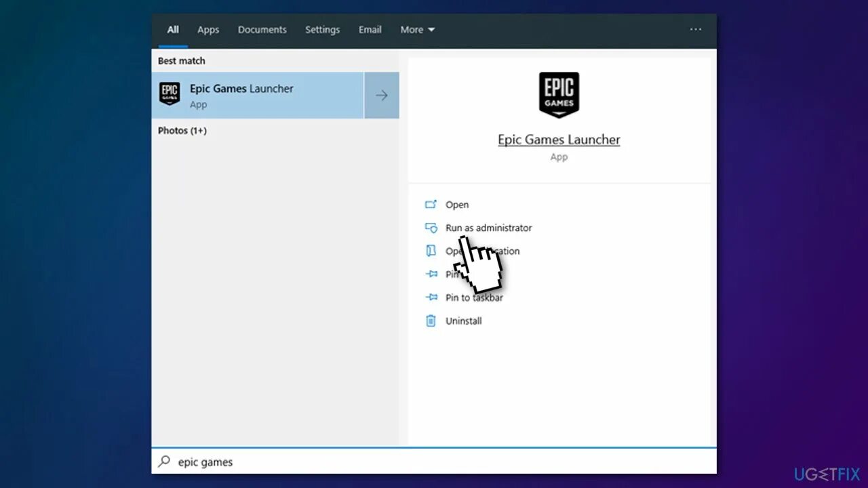The height and width of the screenshot is (488, 868).
Task: Click the Best match heading
Action: [x=182, y=61]
